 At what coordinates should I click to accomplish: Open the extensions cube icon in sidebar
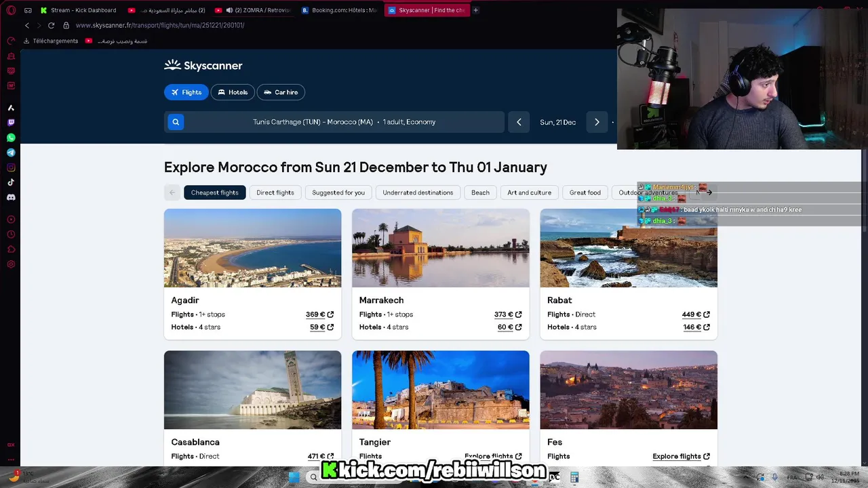11,249
